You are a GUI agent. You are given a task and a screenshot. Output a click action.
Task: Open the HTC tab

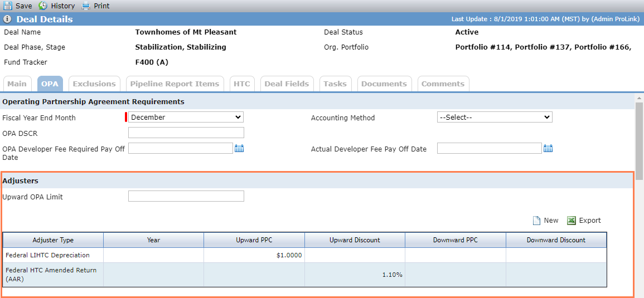click(242, 84)
